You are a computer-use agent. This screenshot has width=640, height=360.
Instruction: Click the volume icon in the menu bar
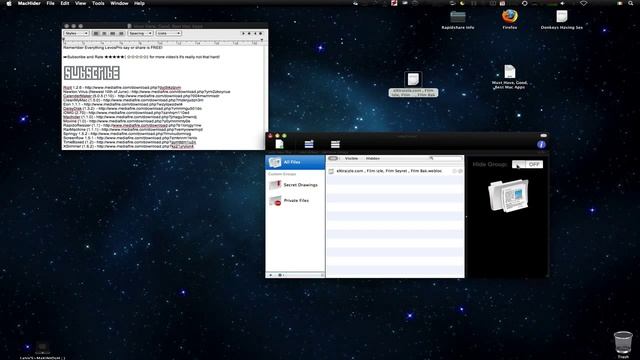pos(562,3)
